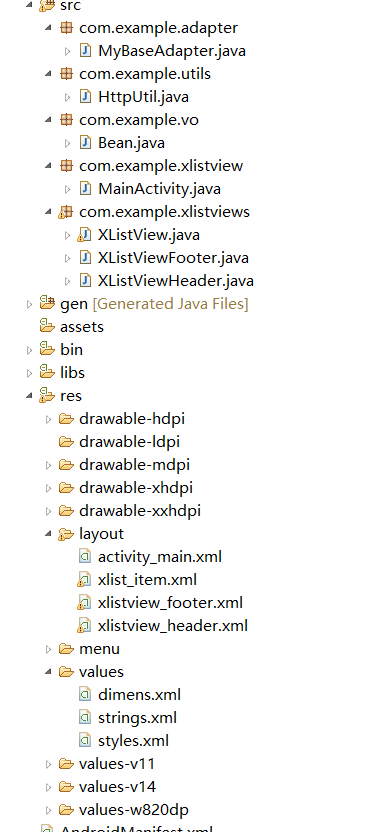366x832 pixels.
Task: Expand XListView.java node
Action: [67, 235]
